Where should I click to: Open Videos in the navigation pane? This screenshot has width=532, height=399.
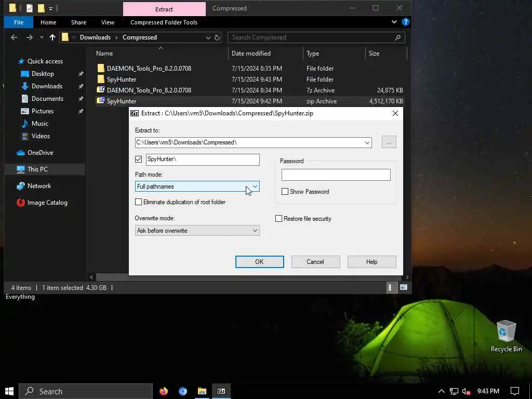click(41, 136)
